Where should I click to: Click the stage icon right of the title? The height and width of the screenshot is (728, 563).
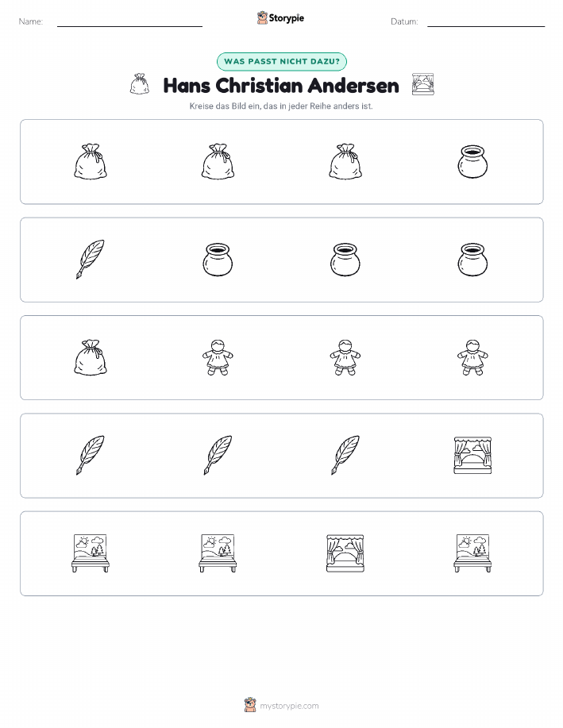pyautogui.click(x=422, y=84)
